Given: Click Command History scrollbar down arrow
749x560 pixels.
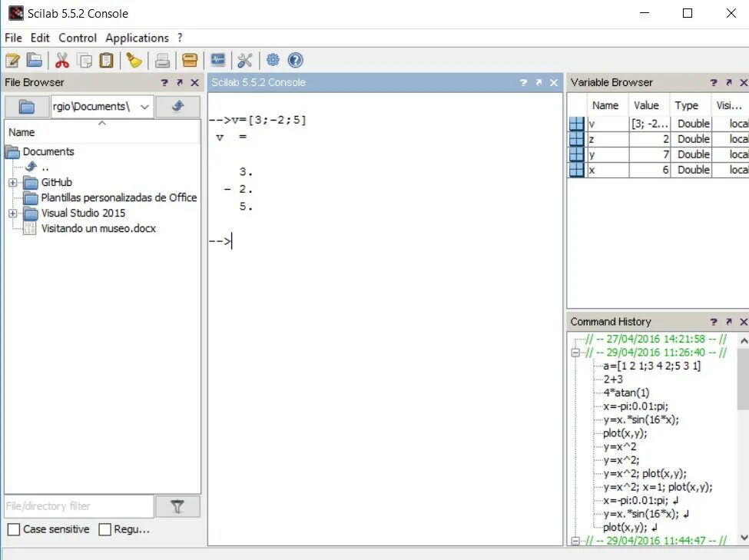Looking at the screenshot, I should point(744,538).
